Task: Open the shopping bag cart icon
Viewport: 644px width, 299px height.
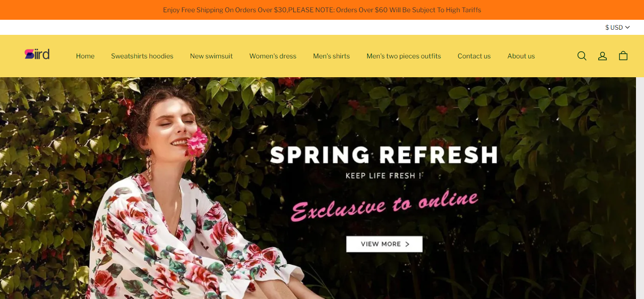Action: tap(623, 56)
